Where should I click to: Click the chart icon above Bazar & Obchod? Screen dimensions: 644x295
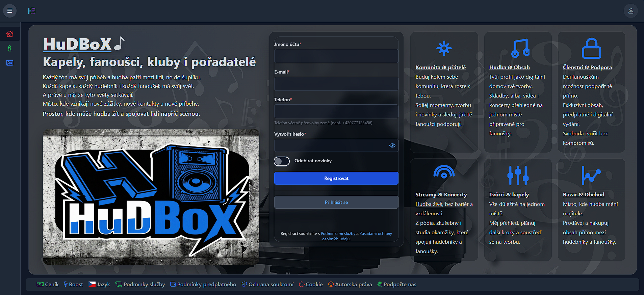[591, 176]
